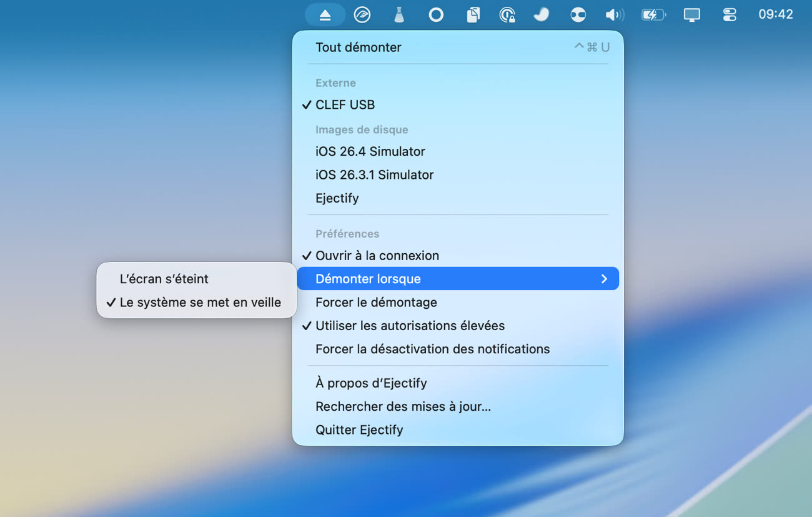The image size is (812, 517).
Task: Toggle the Ouvrir à la connexion option
Action: click(x=377, y=255)
